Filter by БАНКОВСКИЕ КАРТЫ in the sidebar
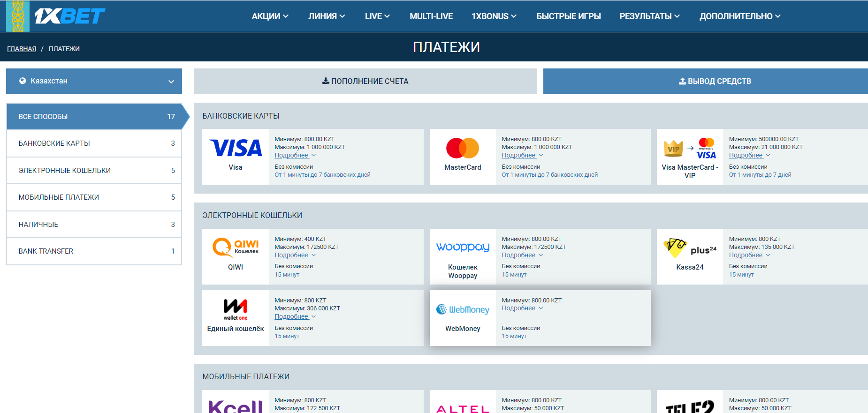Screen dimensions: 868x413 (94, 143)
